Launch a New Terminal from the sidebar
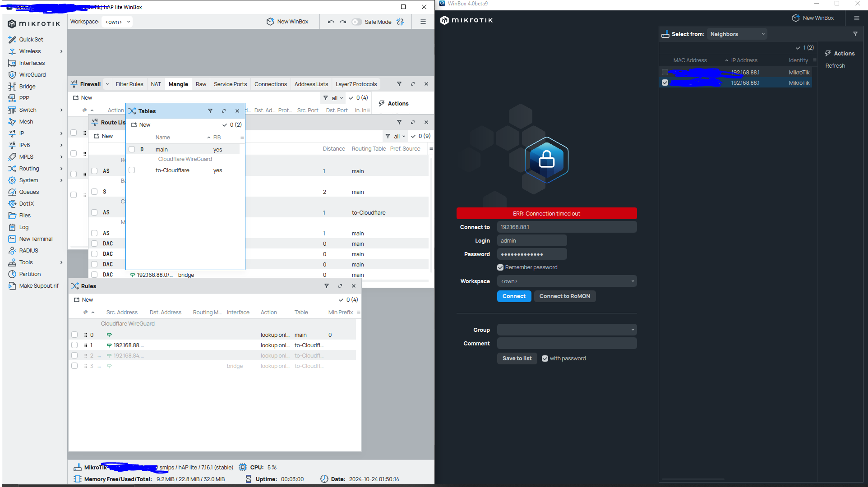Image resolution: width=868 pixels, height=487 pixels. [x=36, y=239]
